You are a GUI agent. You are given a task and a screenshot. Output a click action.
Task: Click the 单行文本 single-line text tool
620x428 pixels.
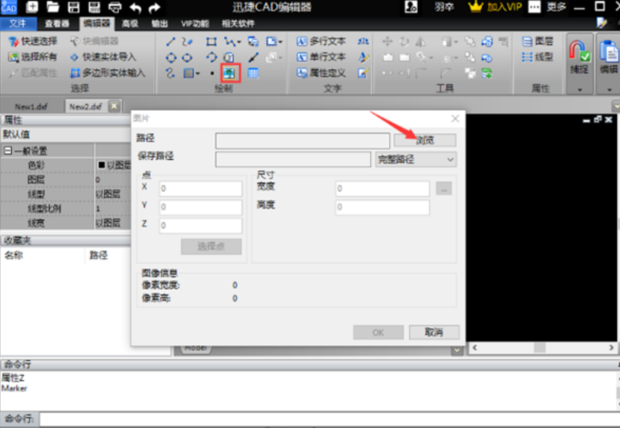click(x=321, y=57)
